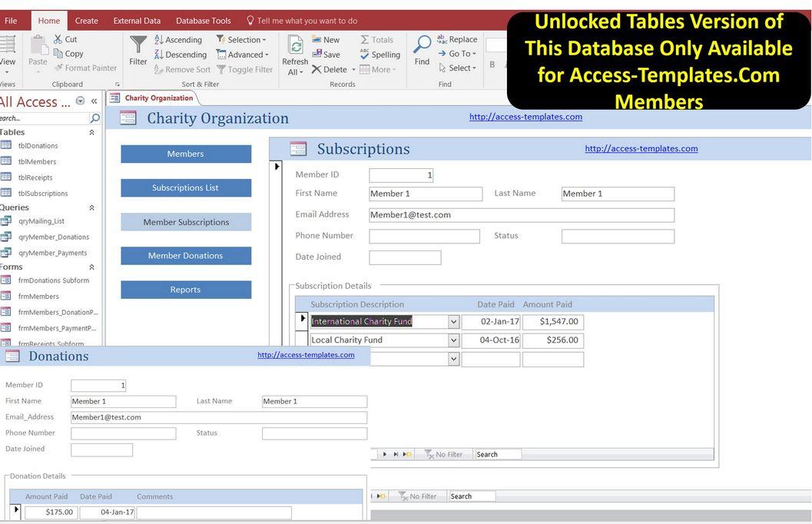The image size is (812, 524).
Task: Click the Subscriptions List button
Action: [x=186, y=188]
